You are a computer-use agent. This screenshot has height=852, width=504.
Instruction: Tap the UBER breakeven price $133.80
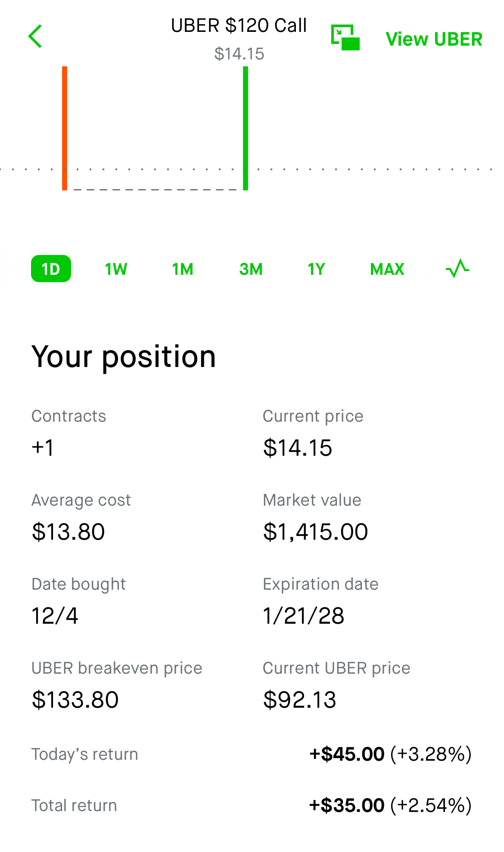[75, 700]
